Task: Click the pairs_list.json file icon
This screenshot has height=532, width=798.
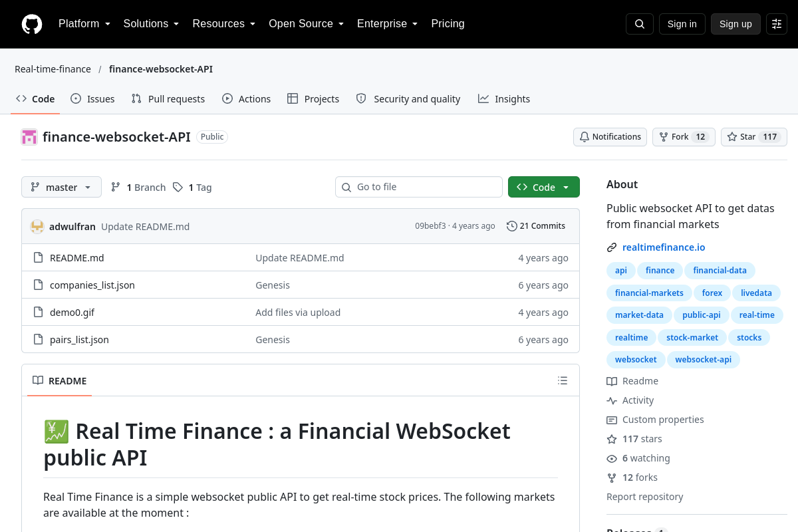Action: coord(39,340)
